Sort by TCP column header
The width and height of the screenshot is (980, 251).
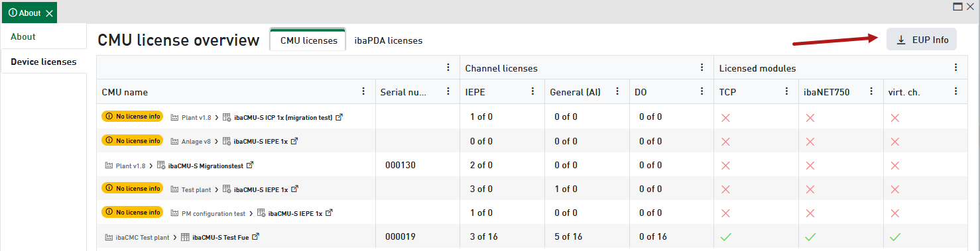point(727,92)
